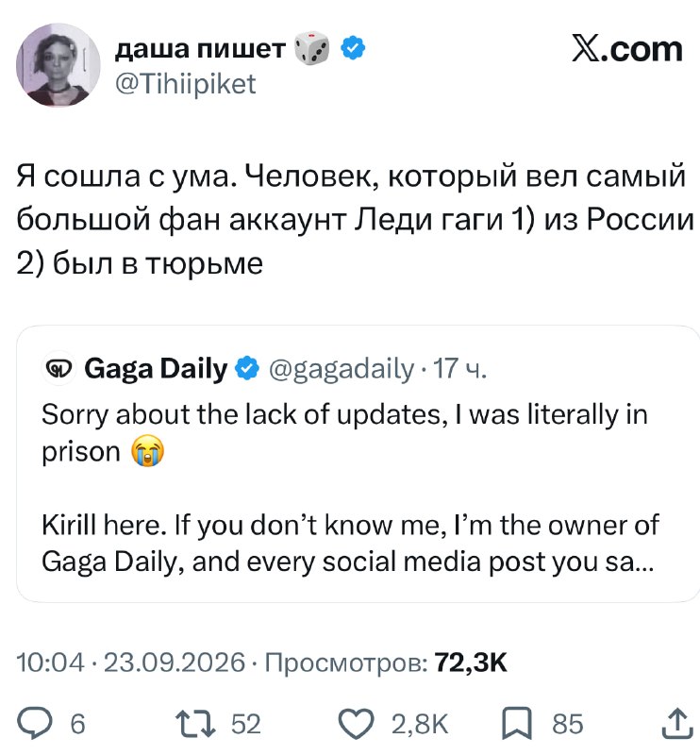The image size is (700, 755).
Task: Open the reply comment icon
Action: click(x=34, y=723)
